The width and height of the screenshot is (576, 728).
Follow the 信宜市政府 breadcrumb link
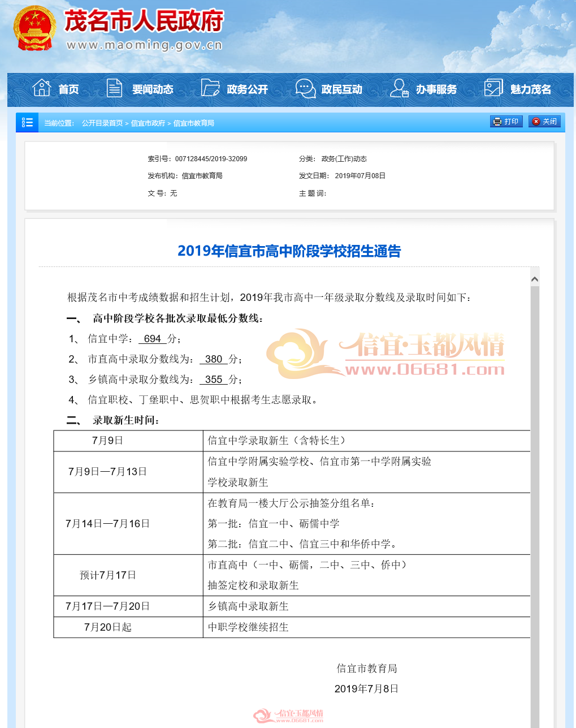[x=148, y=123]
